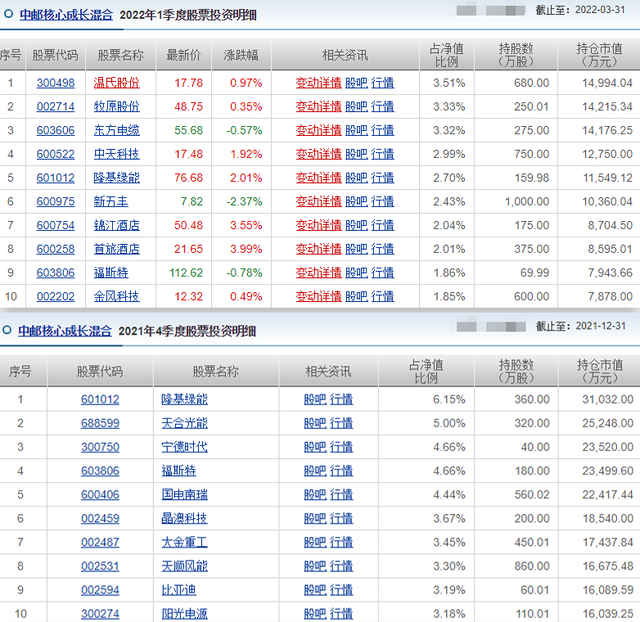The width and height of the screenshot is (640, 622).
Task: Open 大金重工 stock name link
Action: (184, 542)
